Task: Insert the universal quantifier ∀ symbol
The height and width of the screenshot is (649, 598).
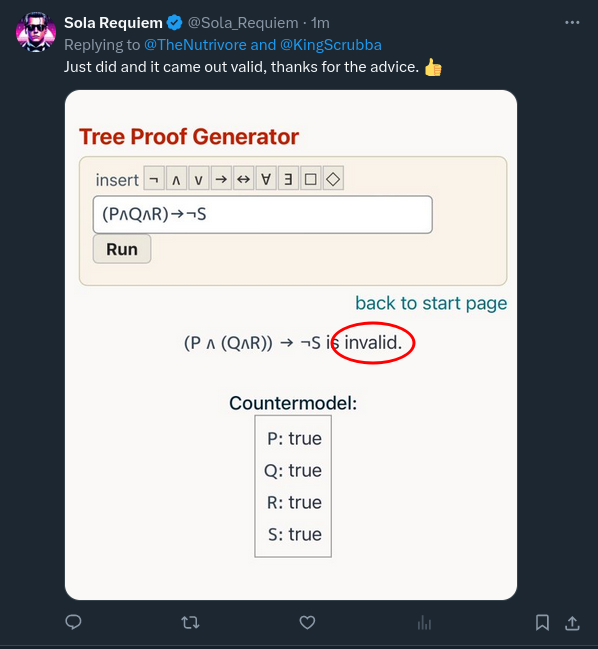Action: coord(266,178)
